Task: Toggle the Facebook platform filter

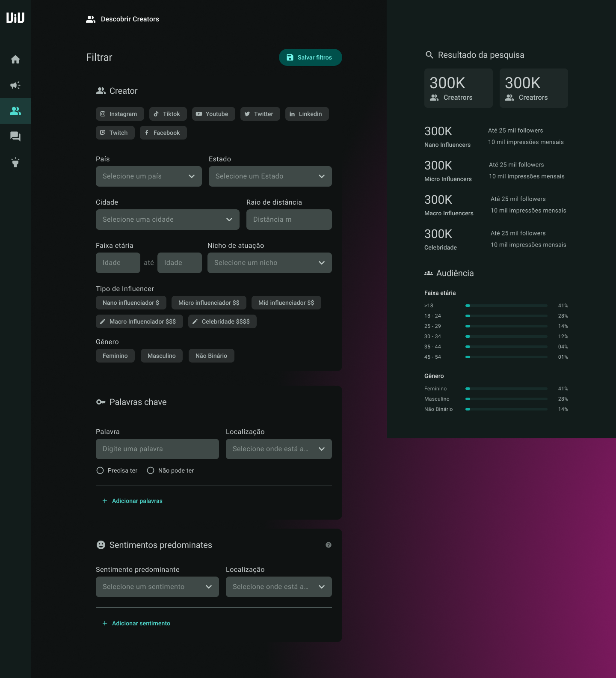Action: (163, 133)
